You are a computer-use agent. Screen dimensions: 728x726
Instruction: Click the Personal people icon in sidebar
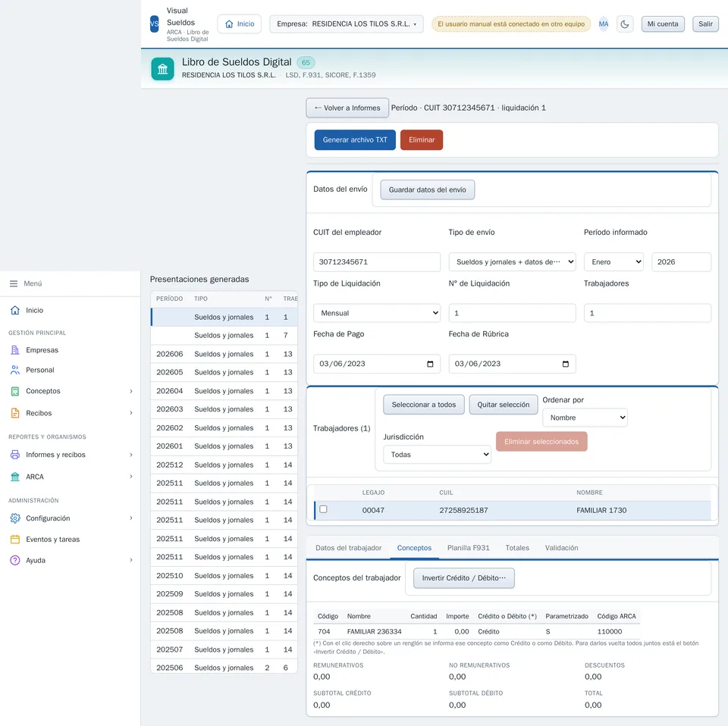15,370
